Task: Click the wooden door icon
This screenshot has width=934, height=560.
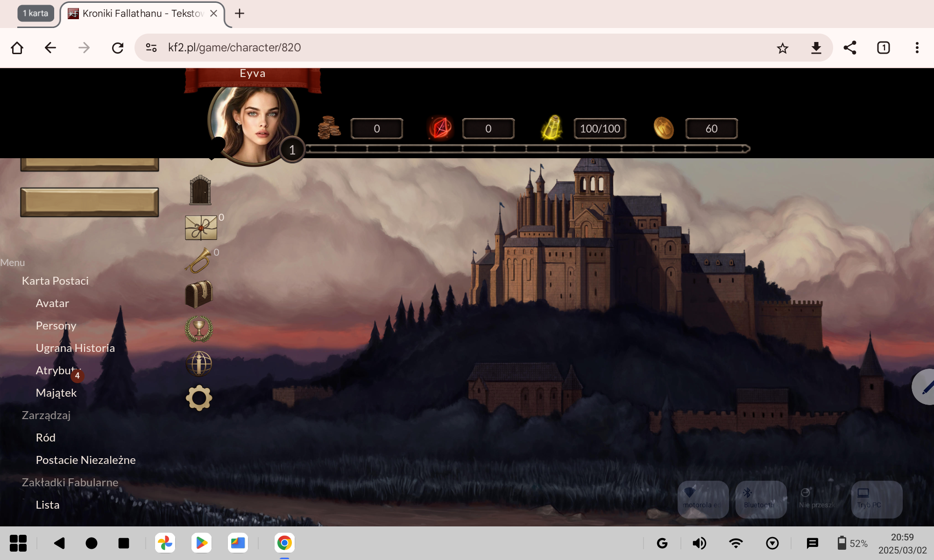Action: click(x=200, y=190)
